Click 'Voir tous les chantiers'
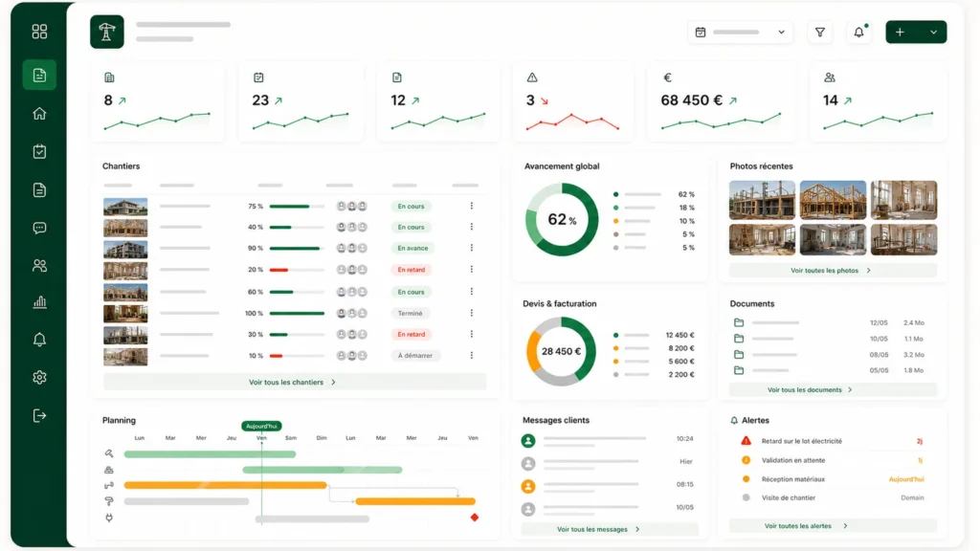This screenshot has height=551, width=980. pyautogui.click(x=293, y=382)
